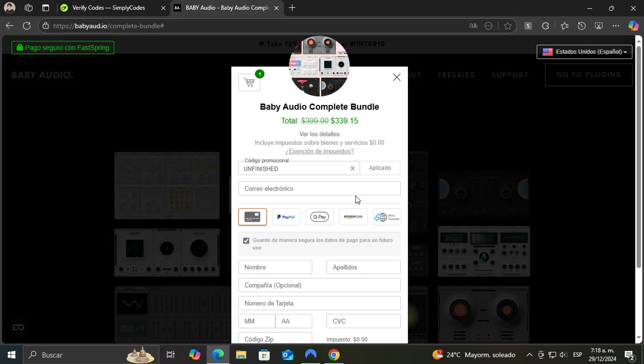
Task: Focus the Compañía (Opcional) field
Action: click(x=319, y=285)
